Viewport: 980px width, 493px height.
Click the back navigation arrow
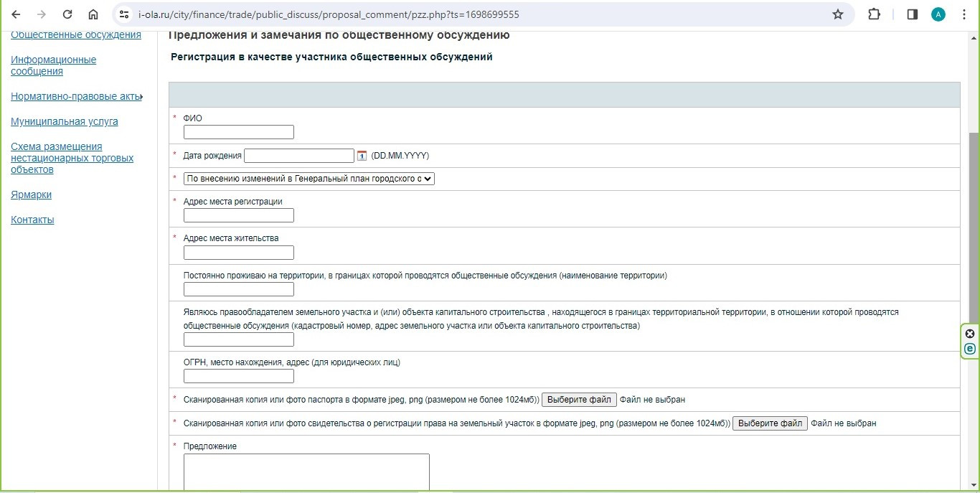tap(16, 14)
